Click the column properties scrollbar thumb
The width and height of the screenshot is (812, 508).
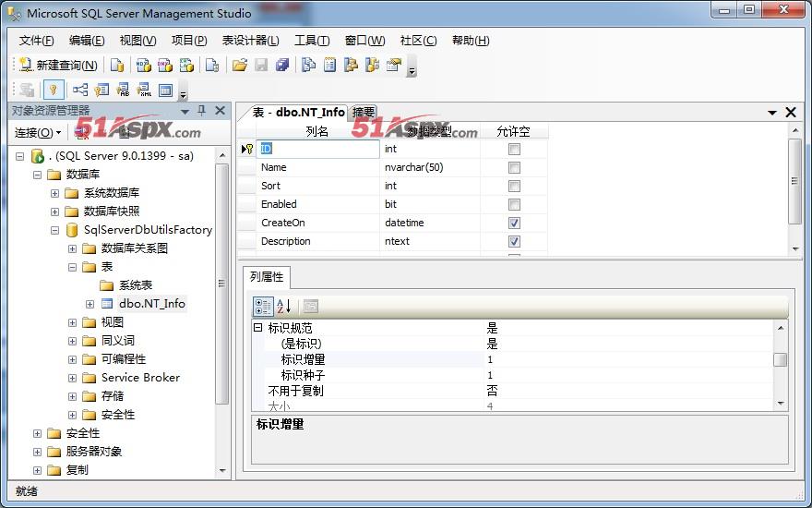point(781,359)
